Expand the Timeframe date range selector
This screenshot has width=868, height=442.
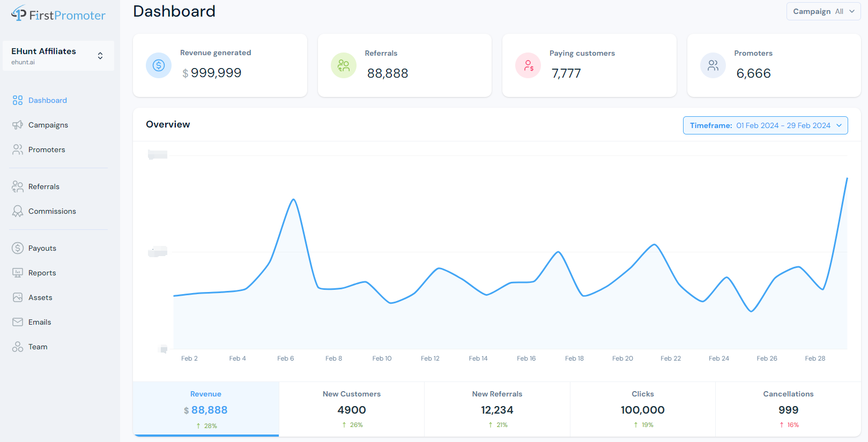765,125
